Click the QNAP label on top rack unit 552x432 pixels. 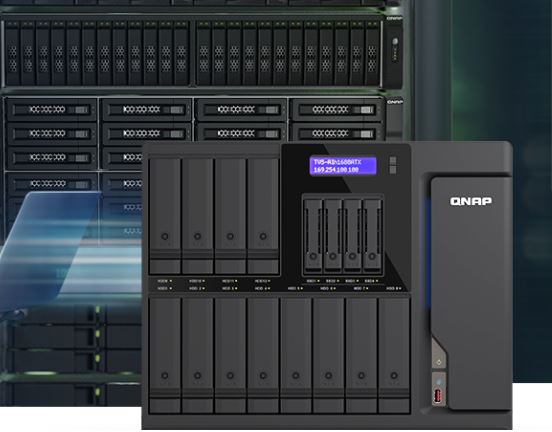[395, 18]
